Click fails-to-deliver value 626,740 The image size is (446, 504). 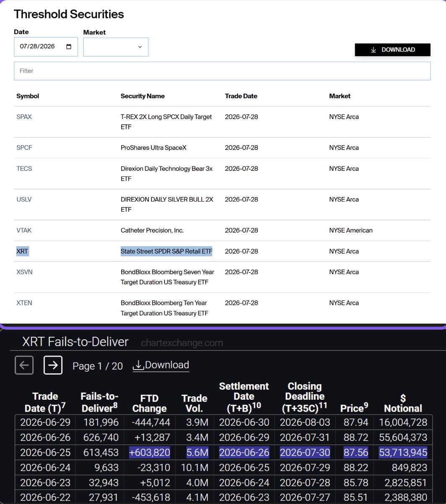coord(101,438)
